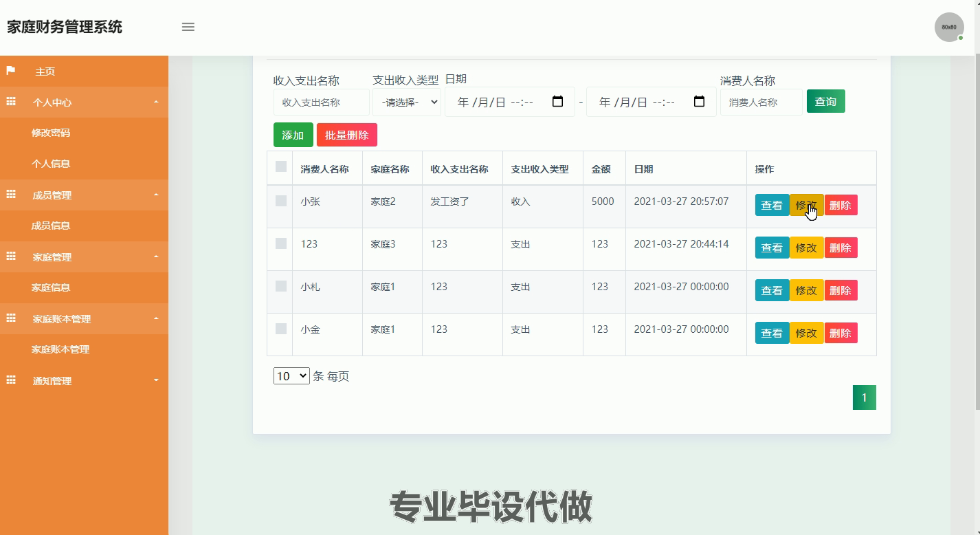Collapse the 家庭管理 section arrow
980x535 pixels.
156,256
